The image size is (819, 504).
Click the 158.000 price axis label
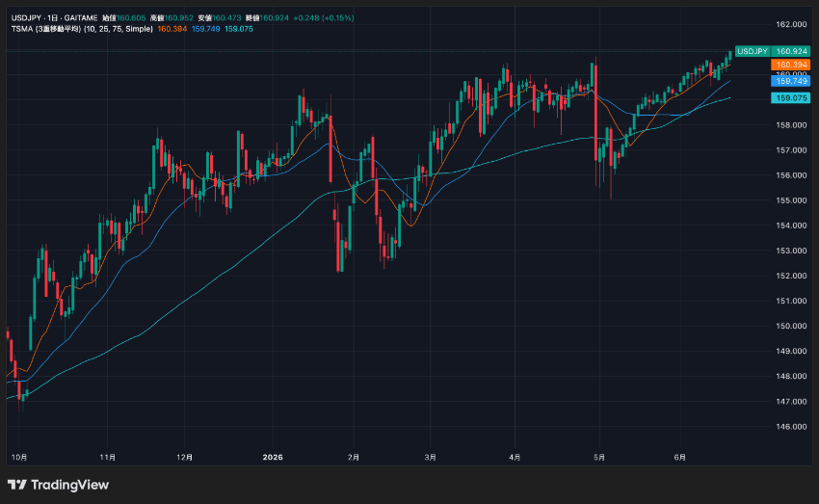tap(791, 125)
